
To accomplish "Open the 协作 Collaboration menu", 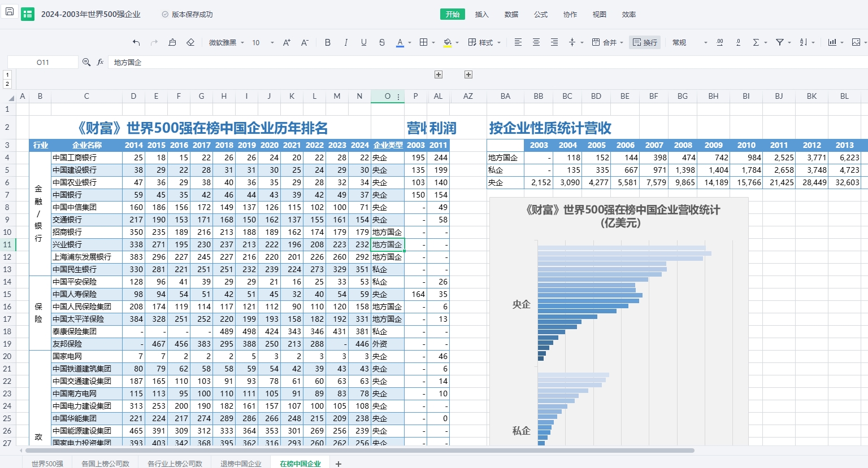I will (x=570, y=14).
